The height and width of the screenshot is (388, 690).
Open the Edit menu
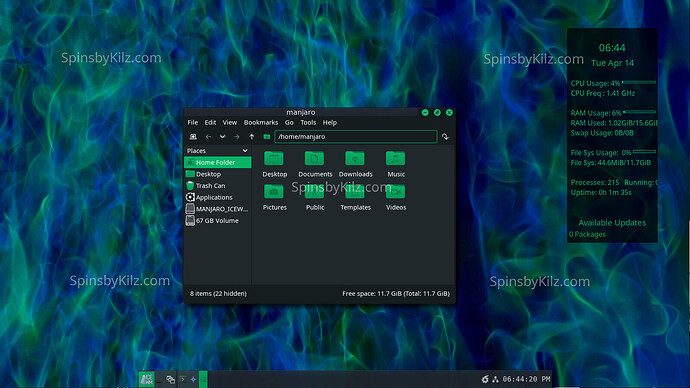pyautogui.click(x=210, y=122)
